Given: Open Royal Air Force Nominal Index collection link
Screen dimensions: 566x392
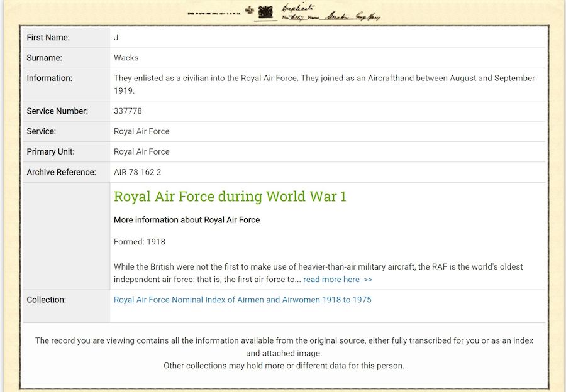Looking at the screenshot, I should 243,300.
